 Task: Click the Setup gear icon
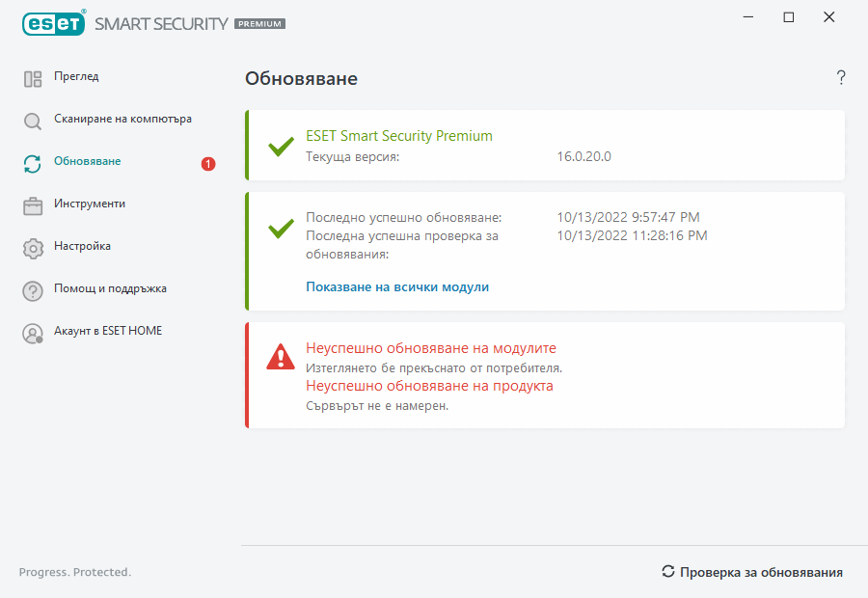(x=33, y=248)
